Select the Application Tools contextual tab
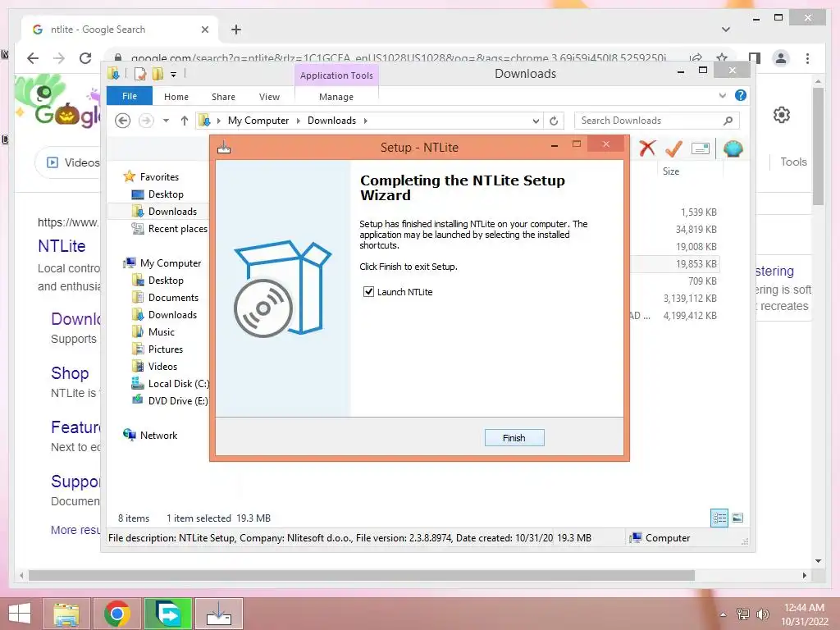 (x=336, y=75)
